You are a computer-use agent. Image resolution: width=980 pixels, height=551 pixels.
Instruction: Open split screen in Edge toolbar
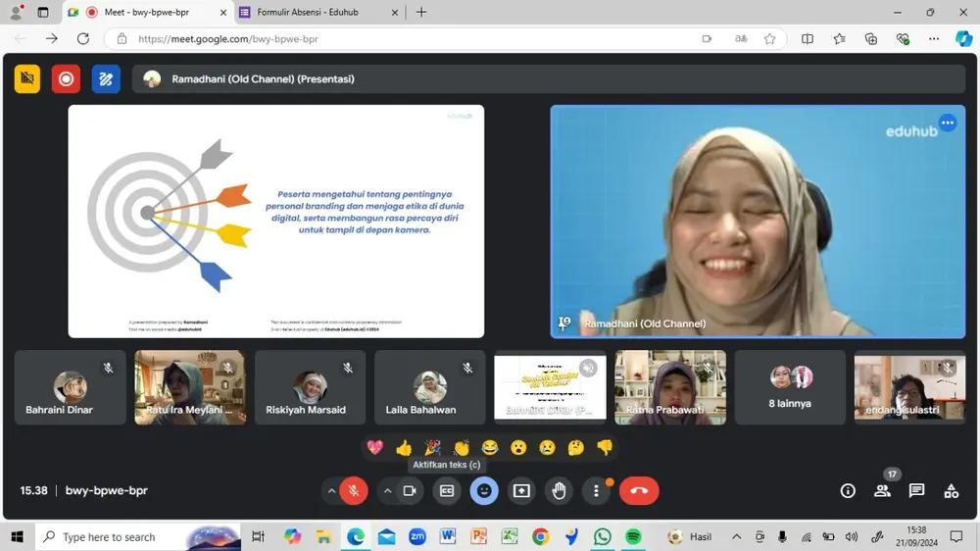point(808,39)
